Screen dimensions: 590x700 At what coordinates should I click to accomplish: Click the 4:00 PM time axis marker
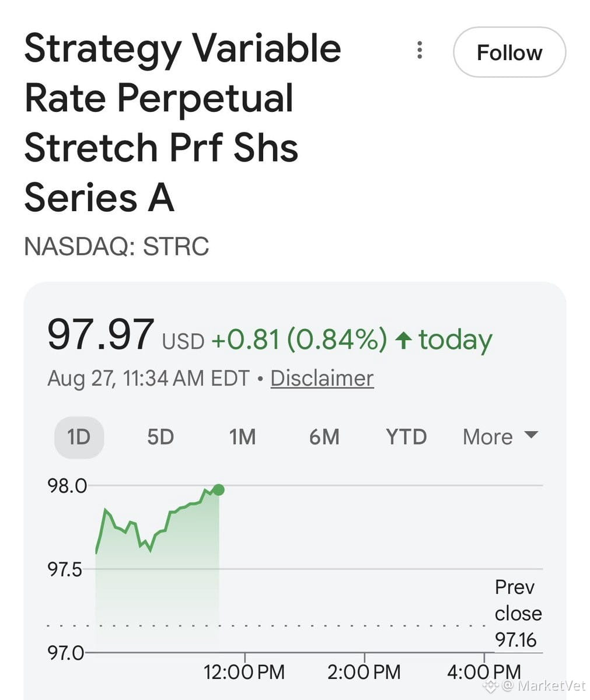point(484,671)
